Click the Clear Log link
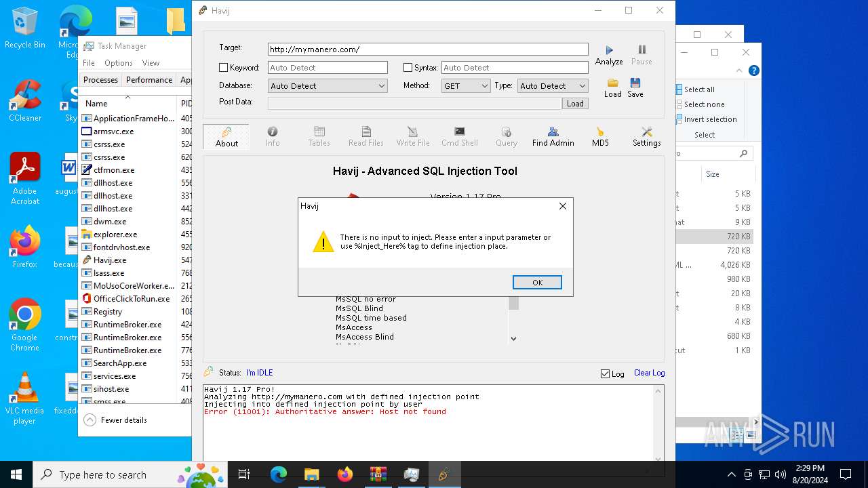 649,373
